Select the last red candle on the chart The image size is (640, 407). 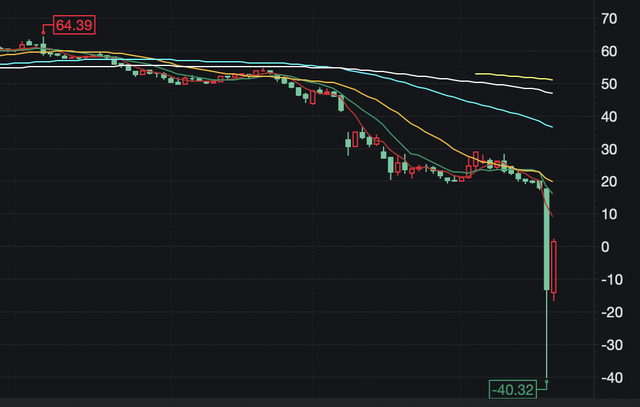pos(554,267)
